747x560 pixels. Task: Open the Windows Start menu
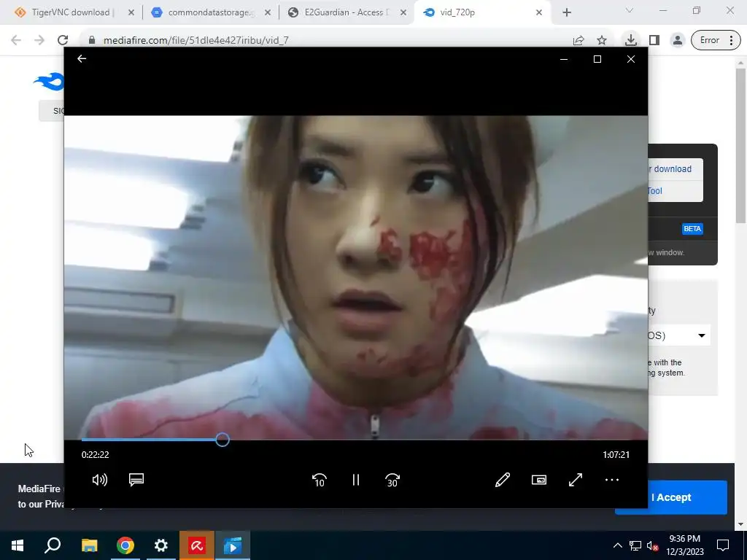(x=18, y=545)
